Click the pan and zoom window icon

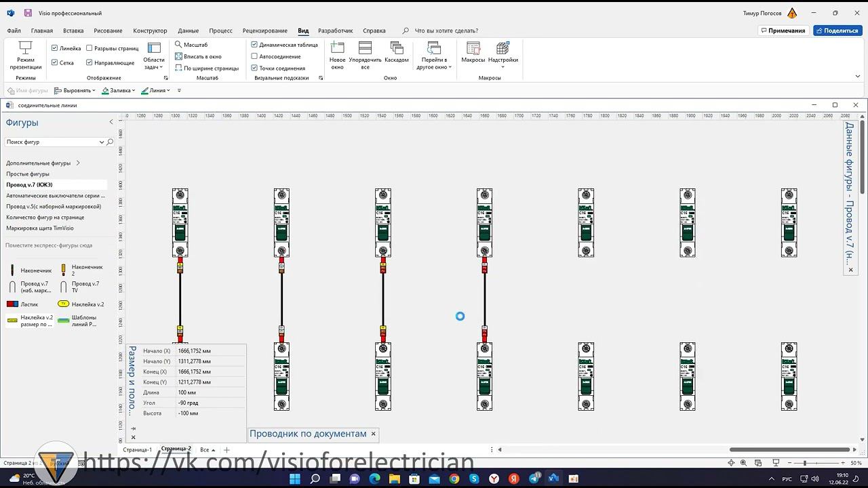[x=744, y=463]
